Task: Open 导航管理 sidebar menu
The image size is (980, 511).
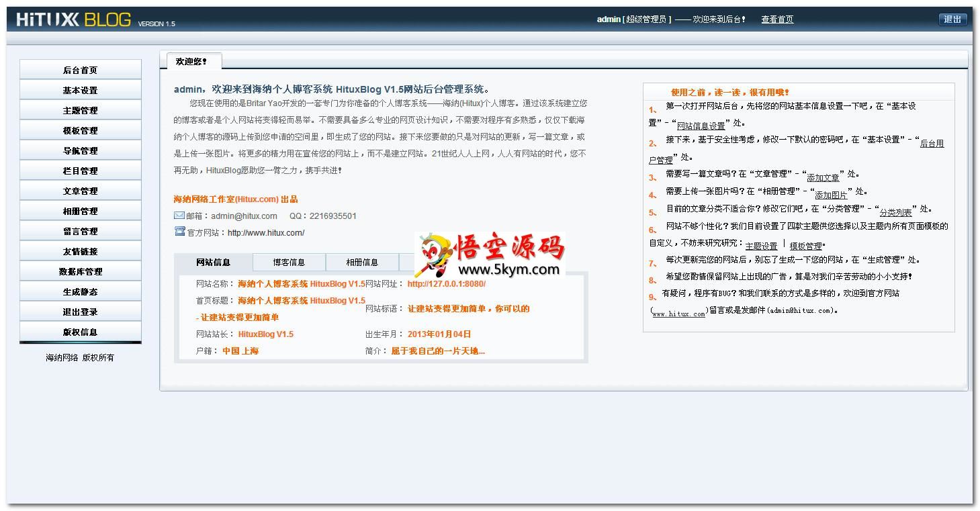Action: pyautogui.click(x=81, y=150)
